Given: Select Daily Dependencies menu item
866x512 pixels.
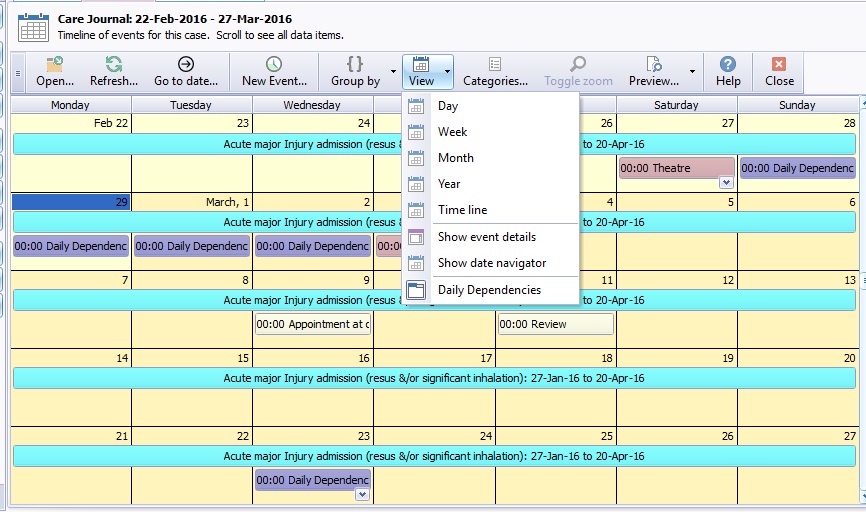Looking at the screenshot, I should point(492,289).
